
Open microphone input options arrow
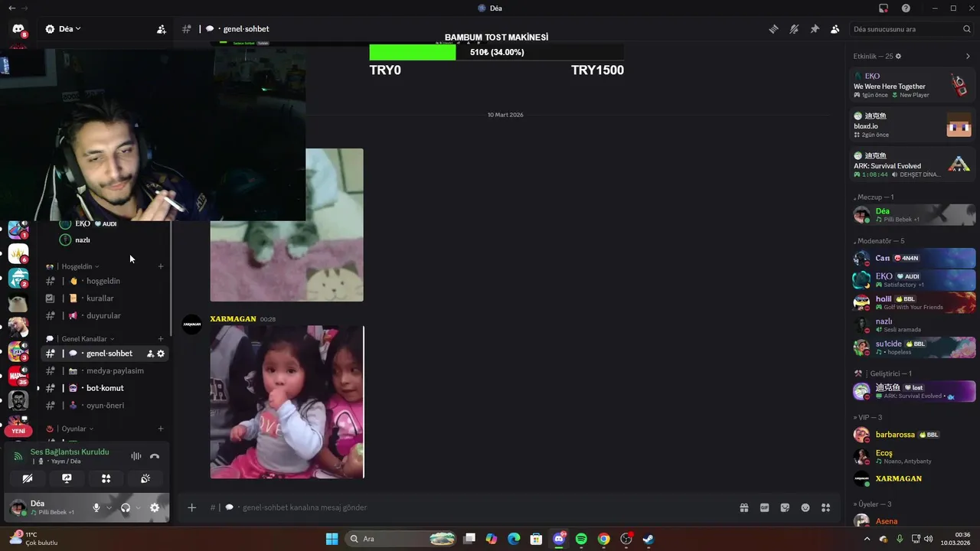[x=109, y=507]
